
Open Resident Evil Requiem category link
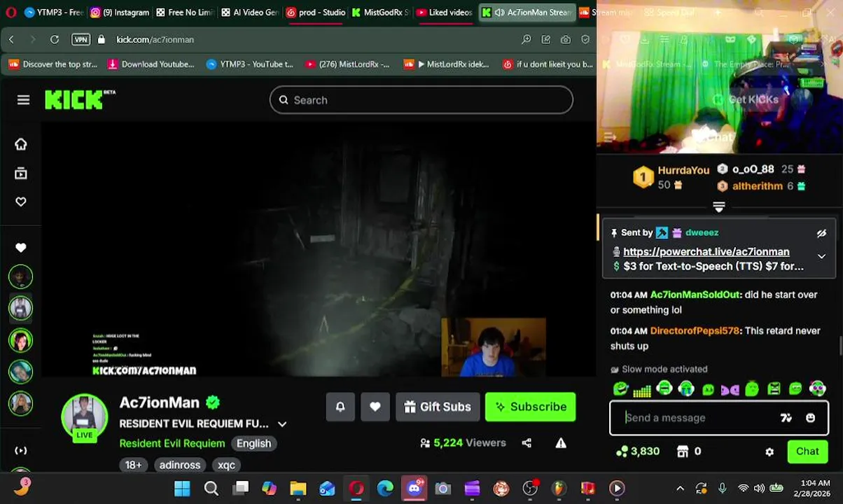pos(172,443)
